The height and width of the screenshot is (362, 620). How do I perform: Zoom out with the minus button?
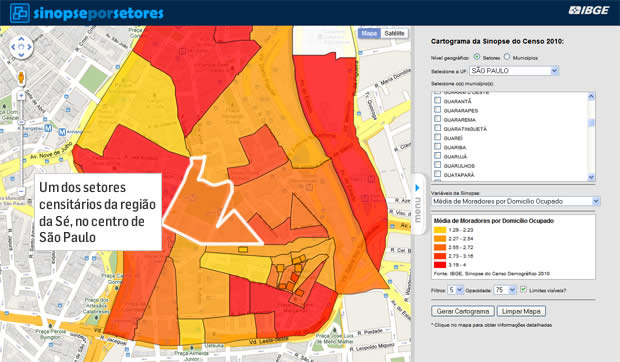(x=22, y=191)
